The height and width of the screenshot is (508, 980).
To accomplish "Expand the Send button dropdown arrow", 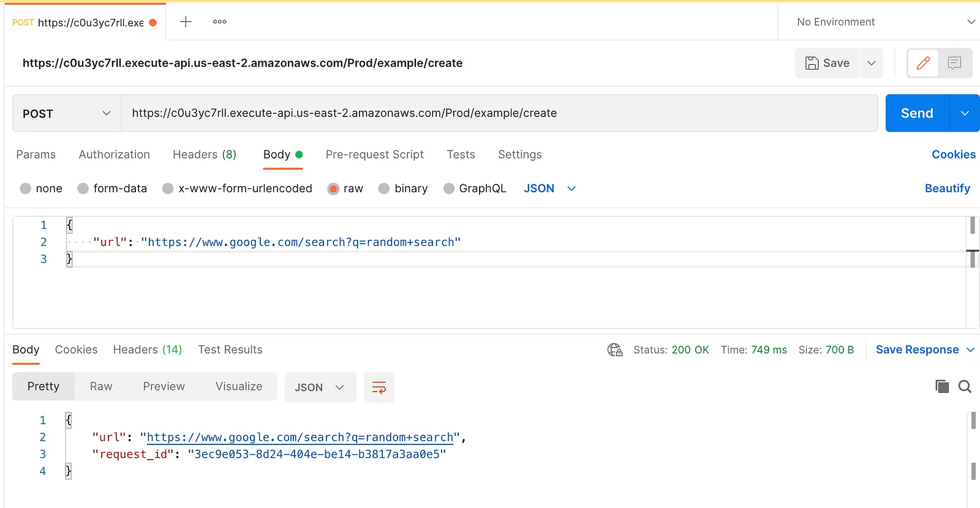I will [965, 113].
